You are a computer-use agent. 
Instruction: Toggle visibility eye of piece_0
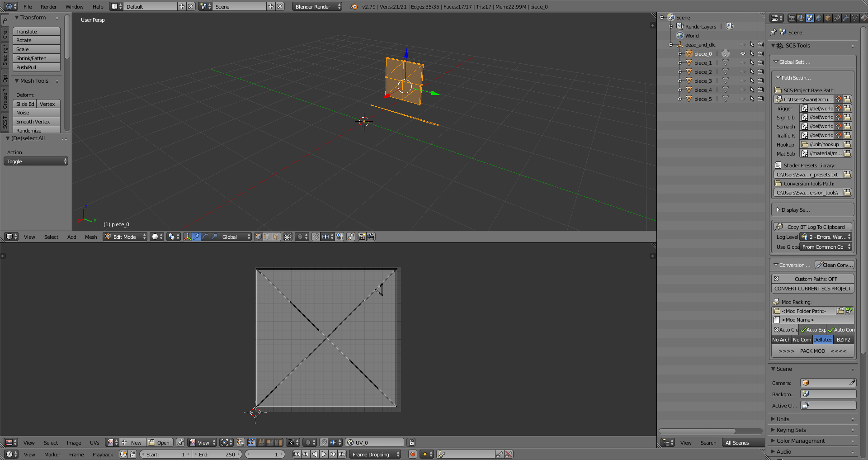(x=743, y=53)
